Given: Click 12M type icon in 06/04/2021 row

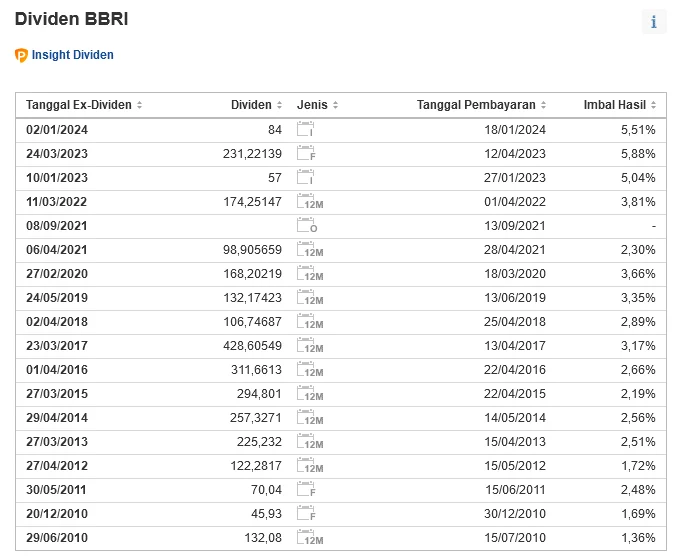Looking at the screenshot, I should tap(310, 249).
